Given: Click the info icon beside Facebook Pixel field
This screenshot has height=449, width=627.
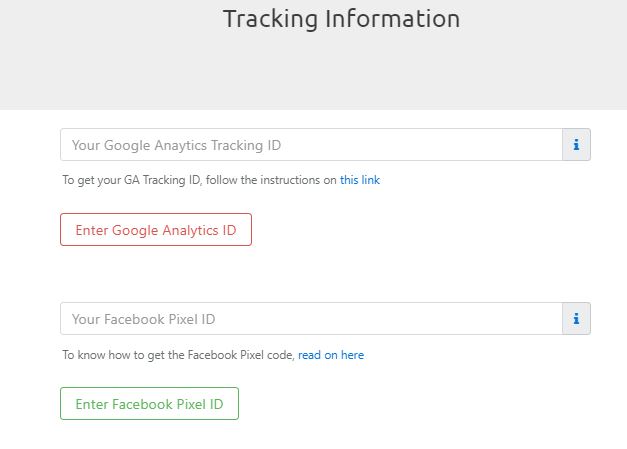Looking at the screenshot, I should (576, 319).
